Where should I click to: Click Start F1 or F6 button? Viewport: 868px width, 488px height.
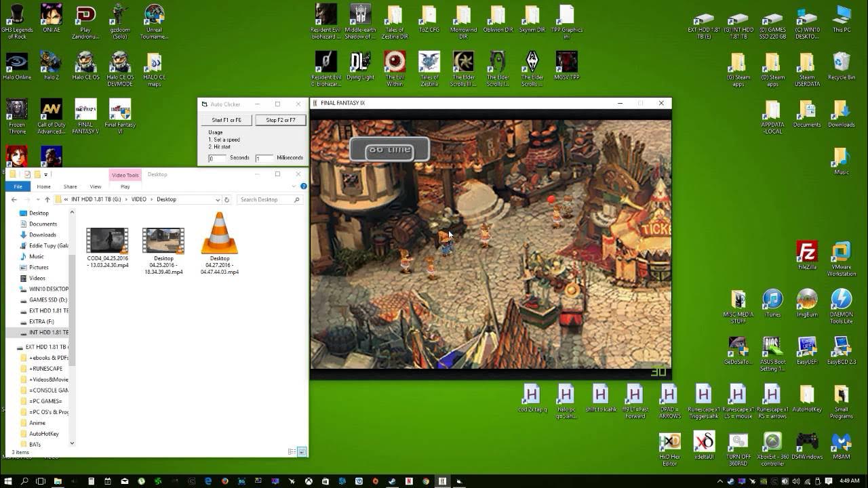(226, 120)
